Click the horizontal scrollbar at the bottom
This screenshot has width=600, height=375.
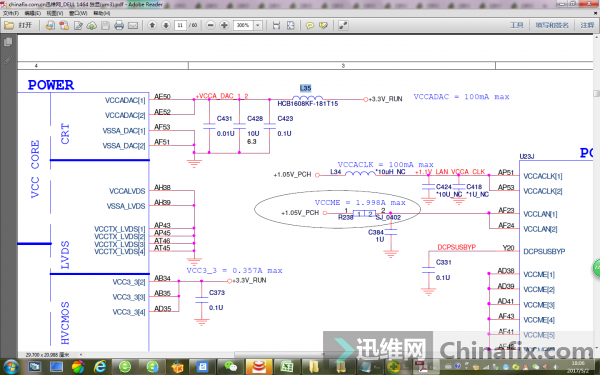(279, 354)
